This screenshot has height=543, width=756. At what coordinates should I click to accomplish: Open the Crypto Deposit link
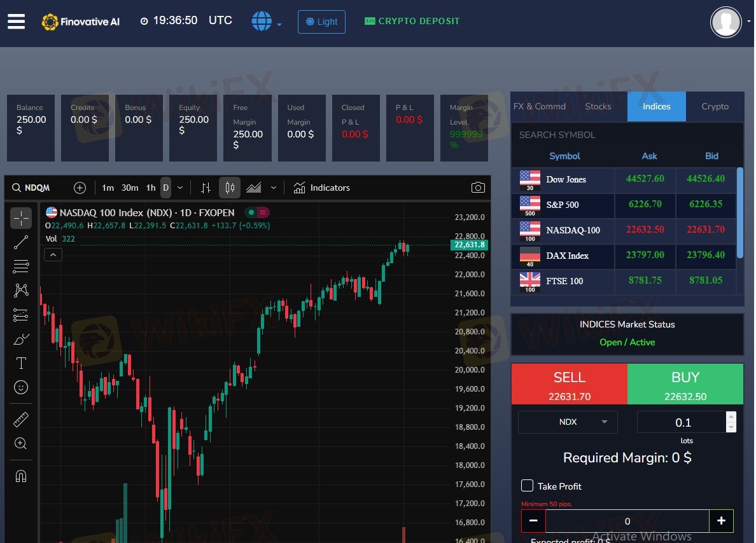tap(412, 21)
